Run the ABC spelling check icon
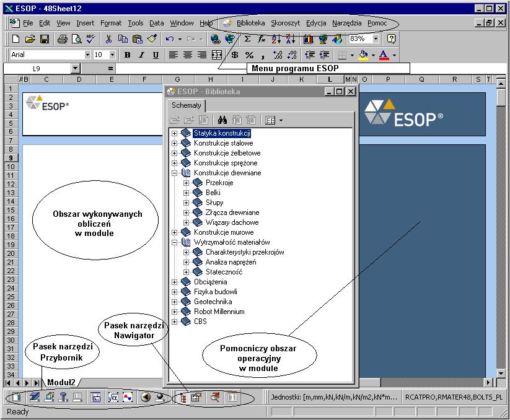 90,39
